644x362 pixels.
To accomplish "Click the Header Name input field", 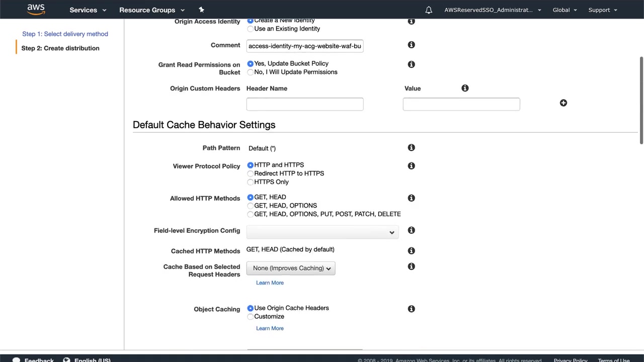I will click(x=304, y=104).
